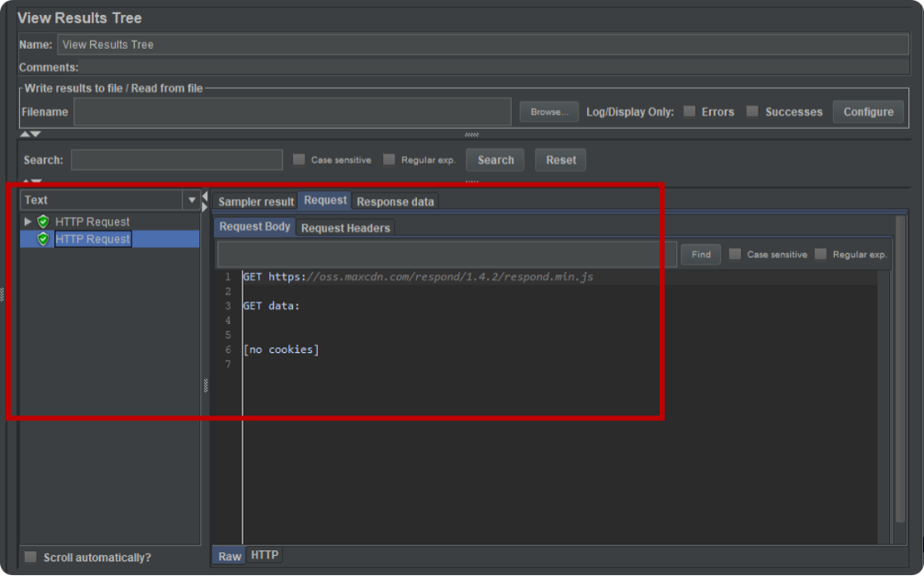
Task: Click the Find button
Action: (x=701, y=255)
